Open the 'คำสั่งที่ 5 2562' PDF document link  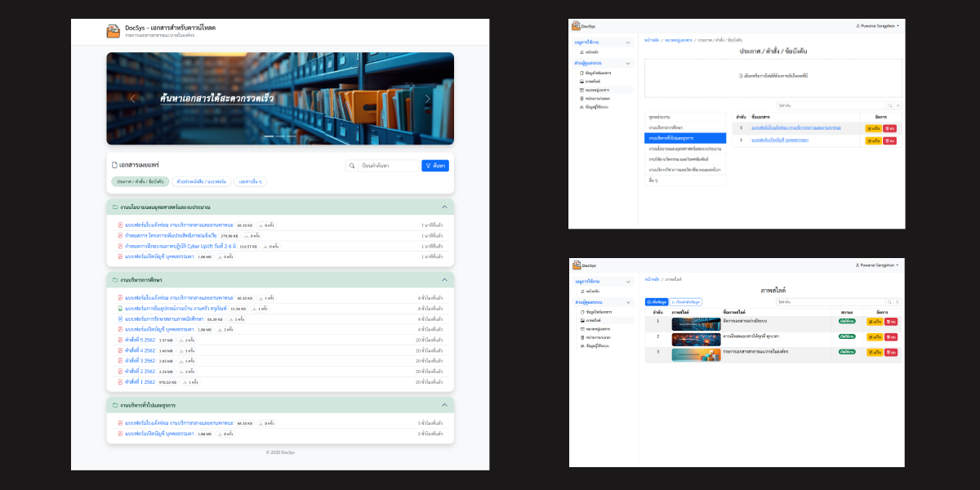click(x=138, y=340)
